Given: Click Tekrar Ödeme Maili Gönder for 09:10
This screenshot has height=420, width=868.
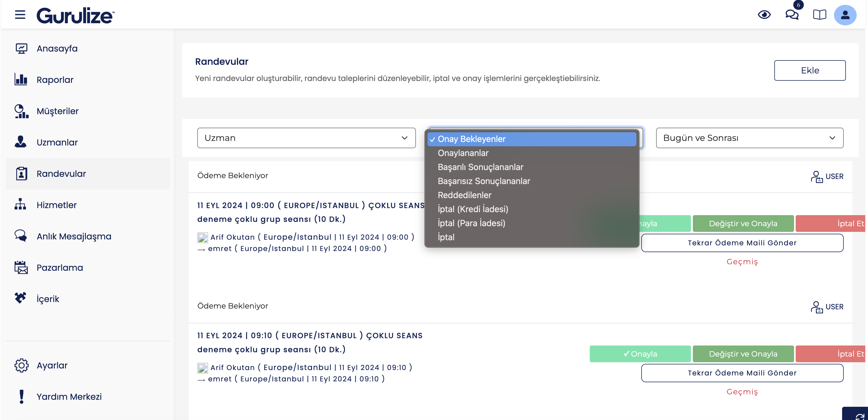Looking at the screenshot, I should tap(742, 373).
